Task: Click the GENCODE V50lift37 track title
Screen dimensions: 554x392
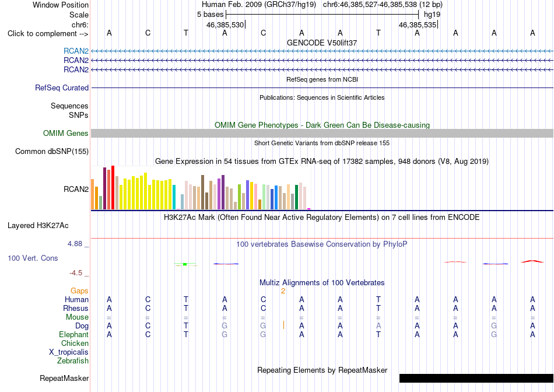Action: click(322, 43)
